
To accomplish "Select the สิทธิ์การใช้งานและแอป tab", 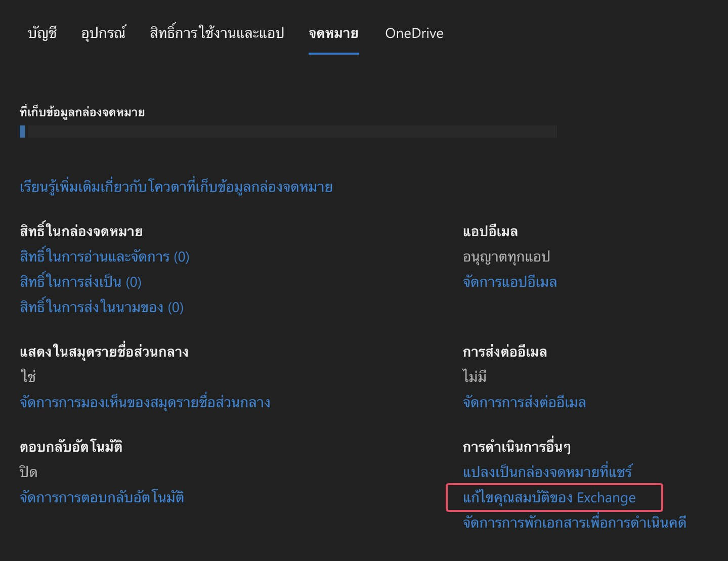I will (217, 33).
